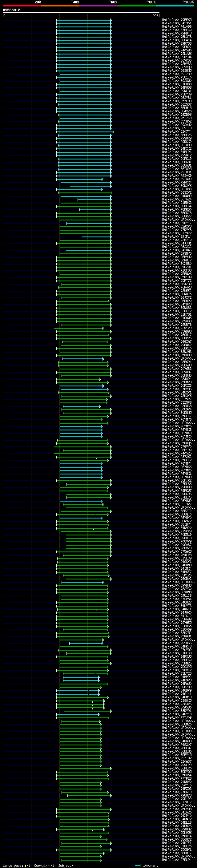The height and width of the screenshot is (868, 197).
Task: Select label UniRef100_Q5KN25
Action: point(176,663)
